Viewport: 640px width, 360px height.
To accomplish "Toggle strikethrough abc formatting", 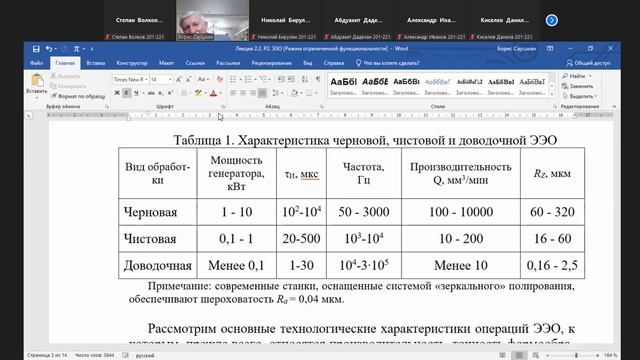I will (x=151, y=93).
